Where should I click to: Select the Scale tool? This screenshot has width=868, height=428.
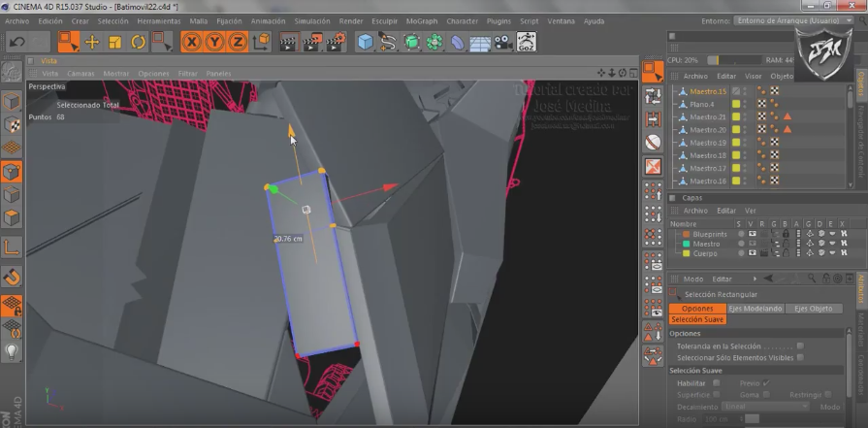pos(114,42)
